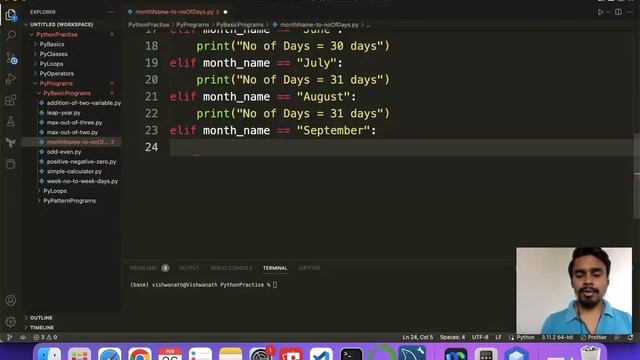Run the Python file with play button
The height and width of the screenshot is (360, 640).
pyautogui.click(x=600, y=12)
